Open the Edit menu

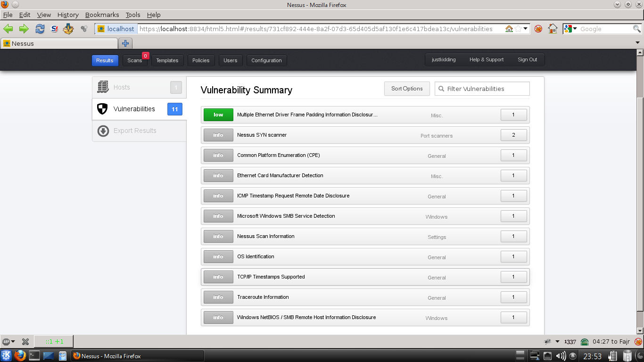click(x=25, y=15)
